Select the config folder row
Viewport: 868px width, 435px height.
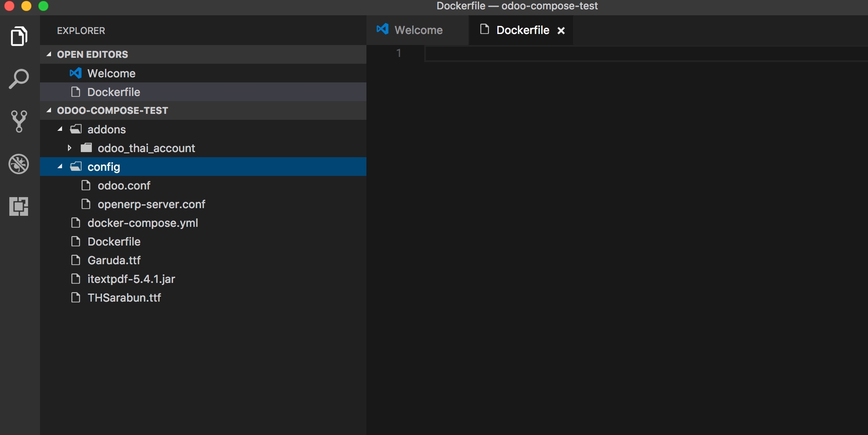click(x=203, y=167)
